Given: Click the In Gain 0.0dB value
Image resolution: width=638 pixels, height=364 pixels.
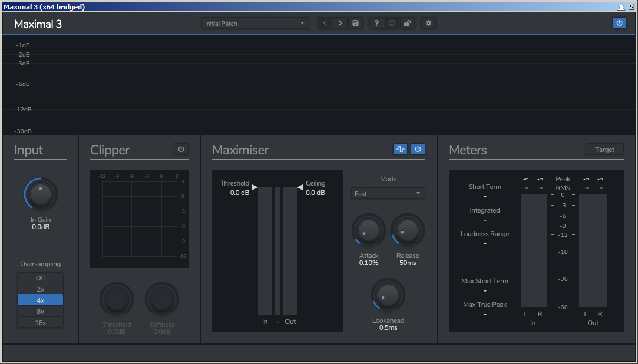Looking at the screenshot, I should [x=41, y=227].
